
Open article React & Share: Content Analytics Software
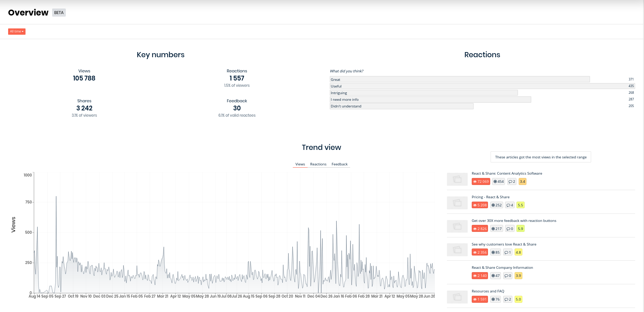(x=507, y=174)
